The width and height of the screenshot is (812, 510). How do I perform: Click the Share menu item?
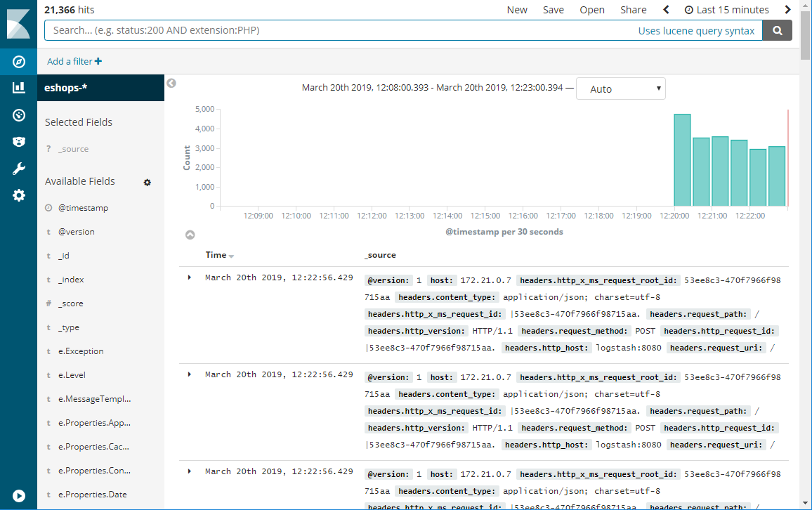pos(633,10)
